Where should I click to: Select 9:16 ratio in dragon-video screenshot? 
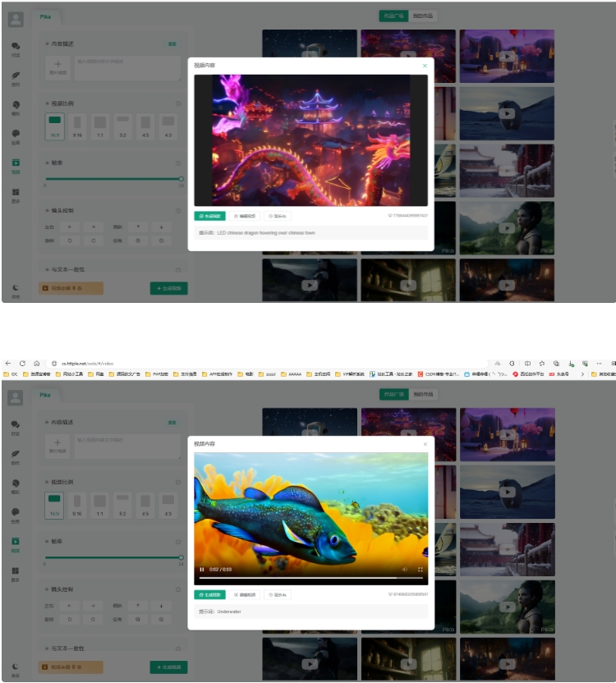point(77,126)
